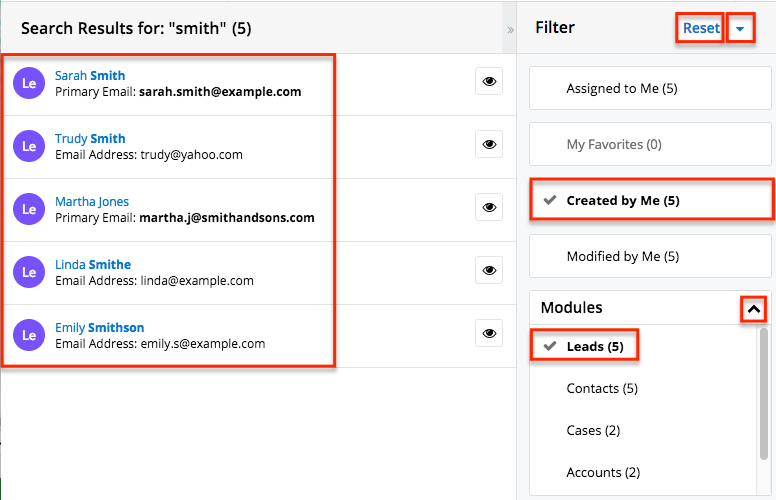Preview the Sarah Smith record with eye icon

(x=488, y=82)
